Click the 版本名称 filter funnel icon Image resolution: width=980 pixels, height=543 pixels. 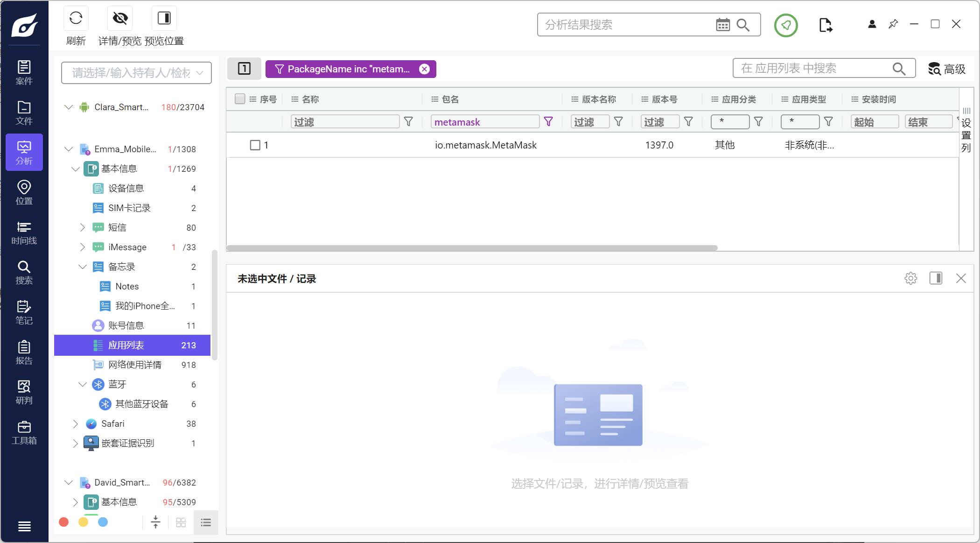click(x=618, y=122)
